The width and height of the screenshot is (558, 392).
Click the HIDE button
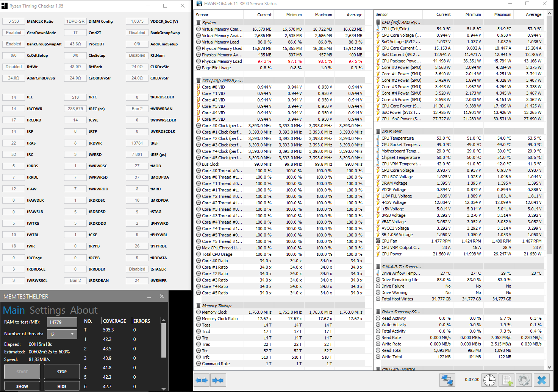62,386
